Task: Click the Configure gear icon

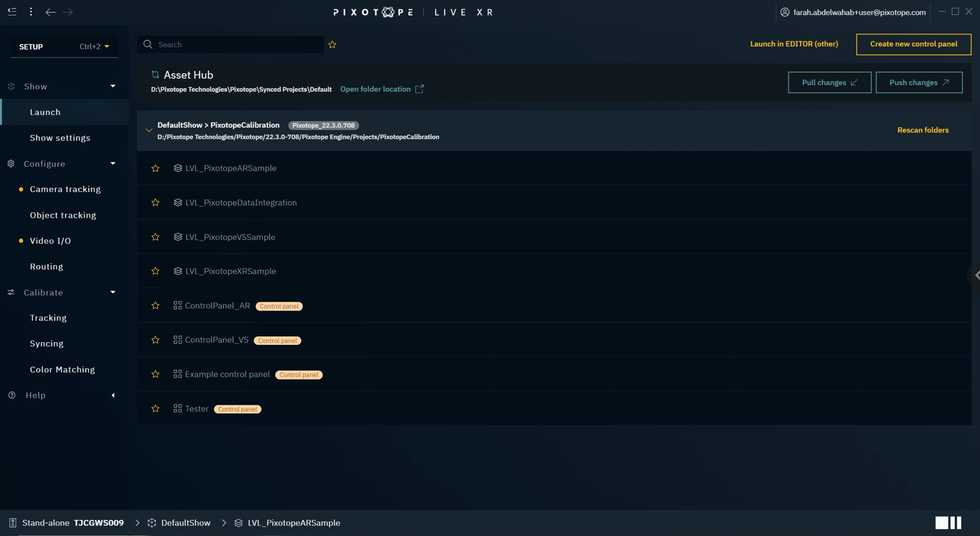Action: [x=11, y=163]
